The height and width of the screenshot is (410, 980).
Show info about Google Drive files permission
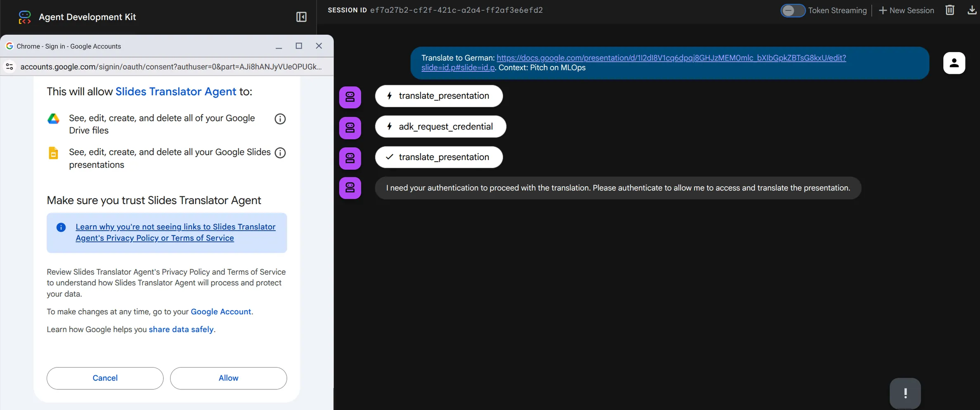click(280, 119)
